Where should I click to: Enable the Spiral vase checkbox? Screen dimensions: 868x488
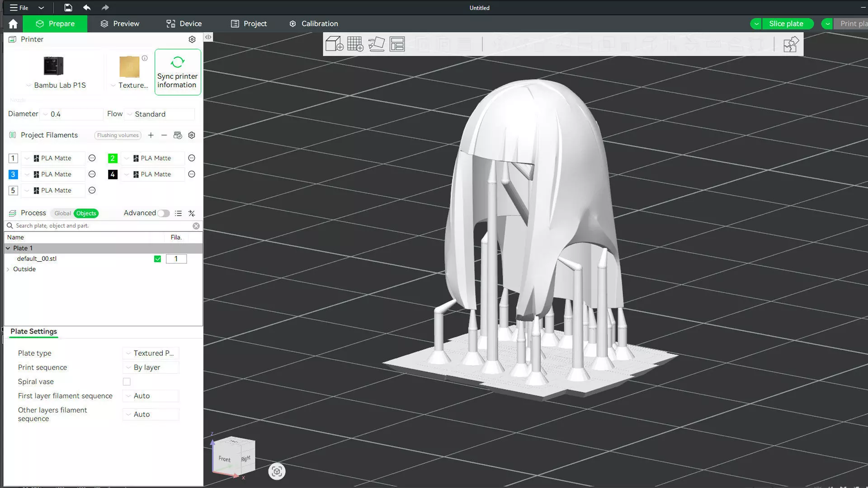[127, 382]
